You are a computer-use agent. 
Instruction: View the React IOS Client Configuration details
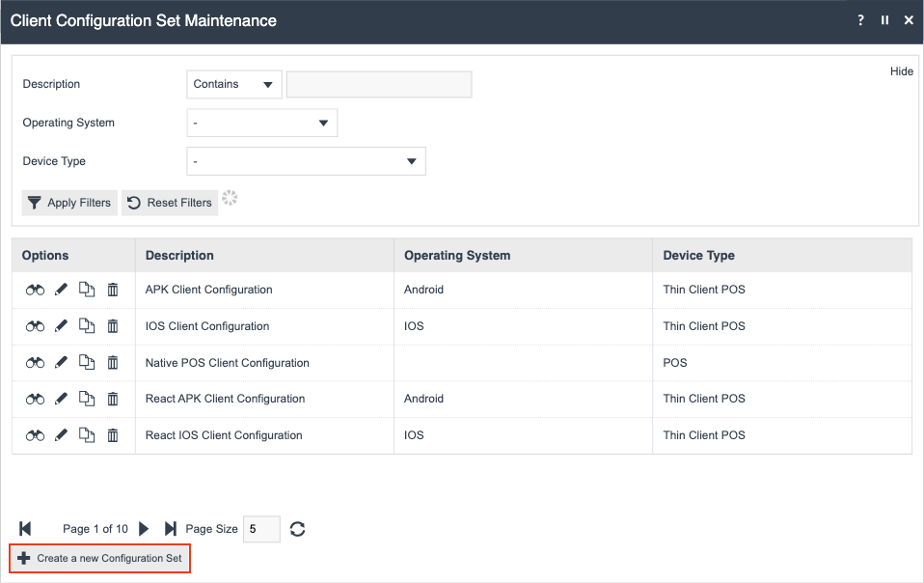[35, 435]
